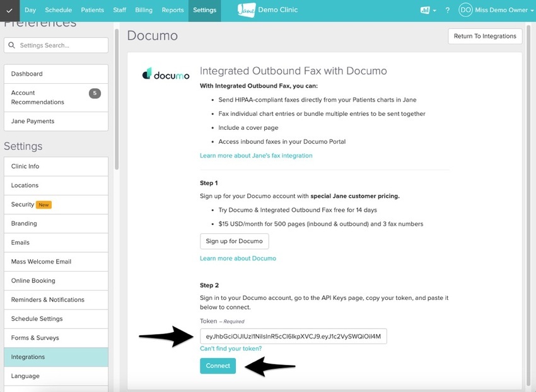Click the Settings section heading in sidebar
Image resolution: width=536 pixels, height=392 pixels.
(x=23, y=146)
